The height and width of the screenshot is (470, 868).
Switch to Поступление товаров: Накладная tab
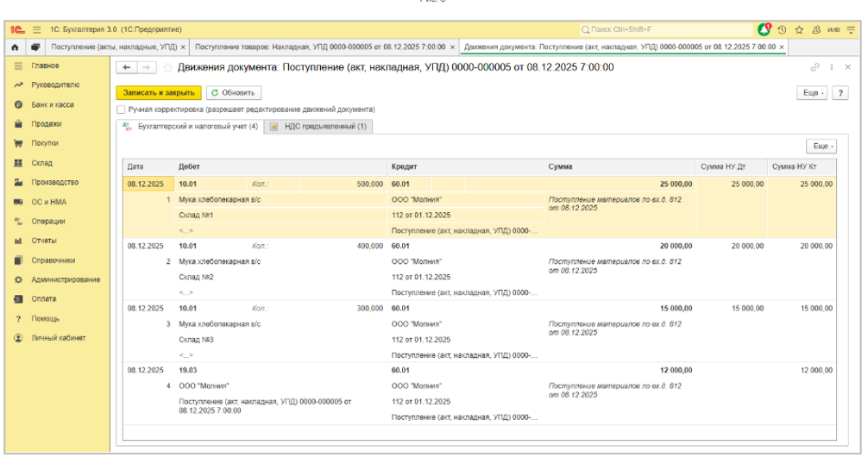pyautogui.click(x=320, y=47)
